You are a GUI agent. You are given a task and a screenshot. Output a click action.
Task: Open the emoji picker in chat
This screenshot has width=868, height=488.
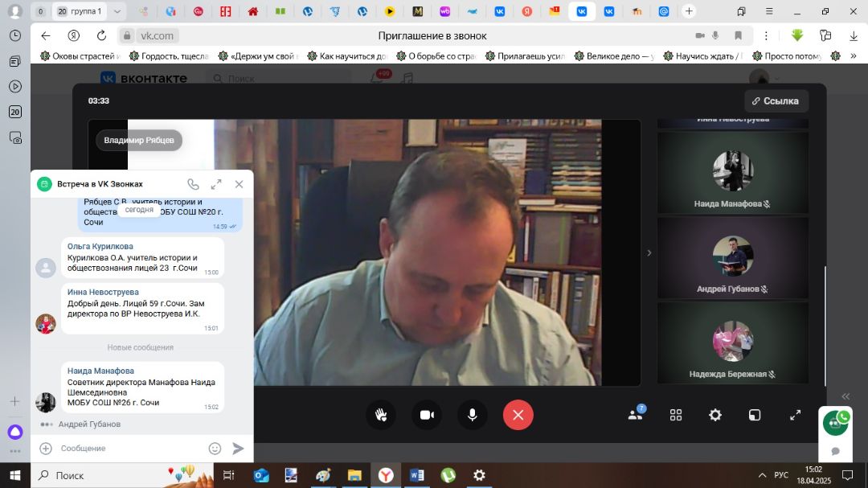215,448
